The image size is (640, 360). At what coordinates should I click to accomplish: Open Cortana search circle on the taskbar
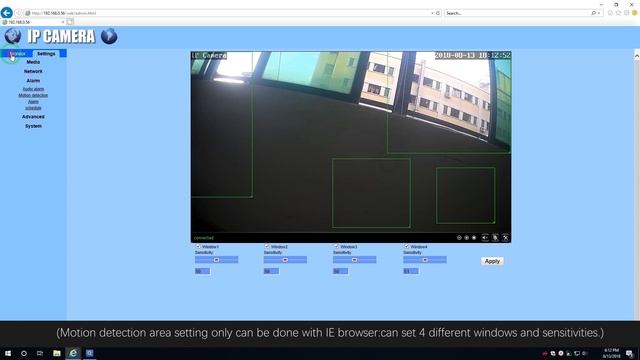pyautogui.click(x=24, y=353)
